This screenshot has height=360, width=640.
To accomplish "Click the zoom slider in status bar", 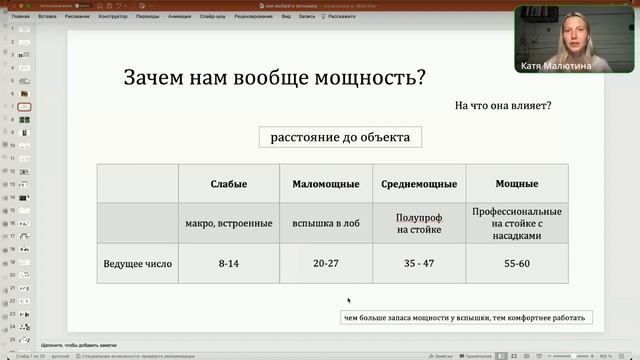I will 571,356.
